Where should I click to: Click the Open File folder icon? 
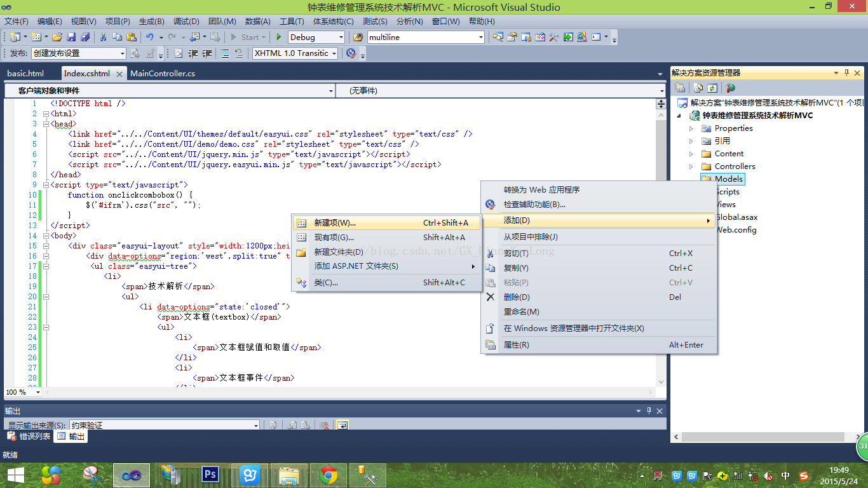click(x=57, y=37)
